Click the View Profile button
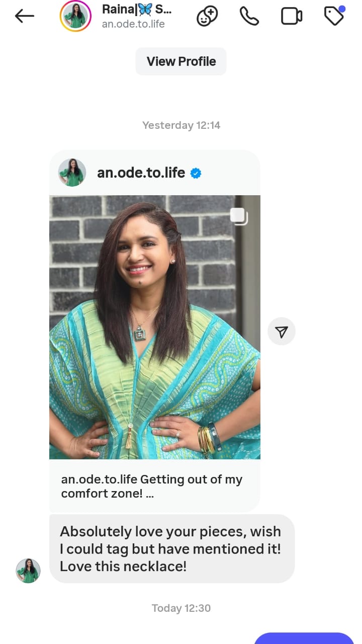 tap(181, 61)
